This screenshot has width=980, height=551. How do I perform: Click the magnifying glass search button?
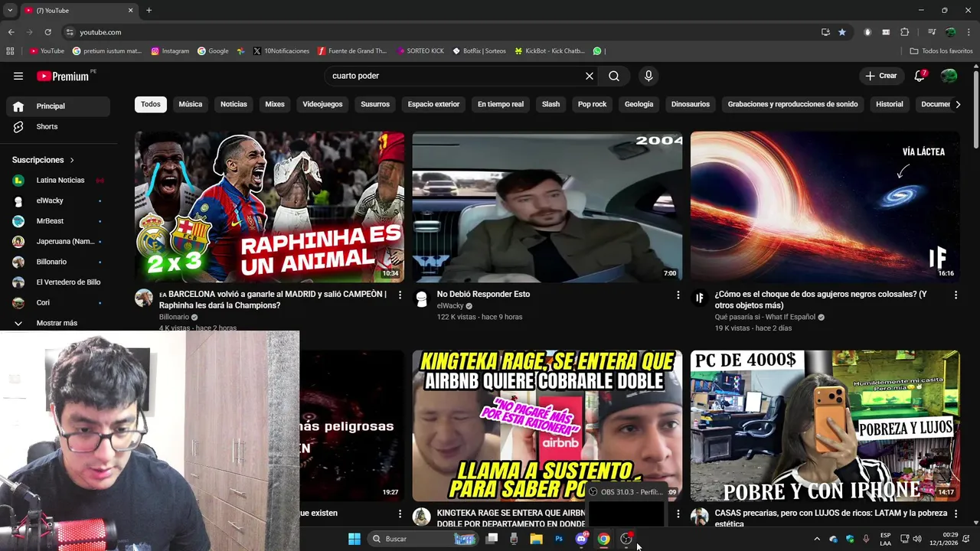pos(614,76)
